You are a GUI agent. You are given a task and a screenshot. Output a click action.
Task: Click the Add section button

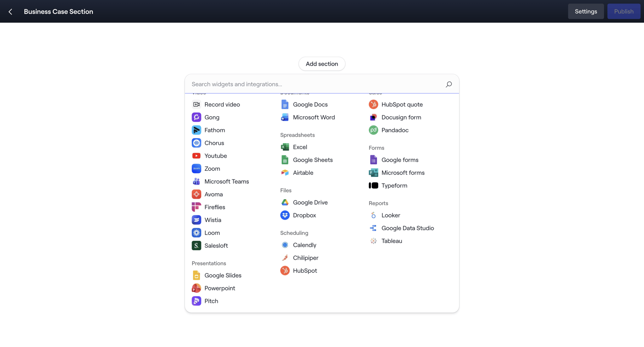click(x=322, y=64)
